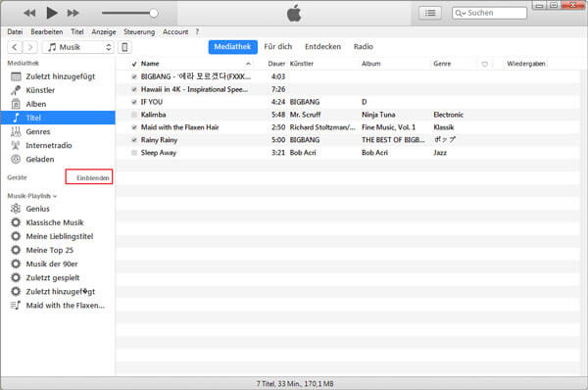This screenshot has width=588, height=390.
Task: Switch to the Entdecken tab
Action: pyautogui.click(x=322, y=47)
